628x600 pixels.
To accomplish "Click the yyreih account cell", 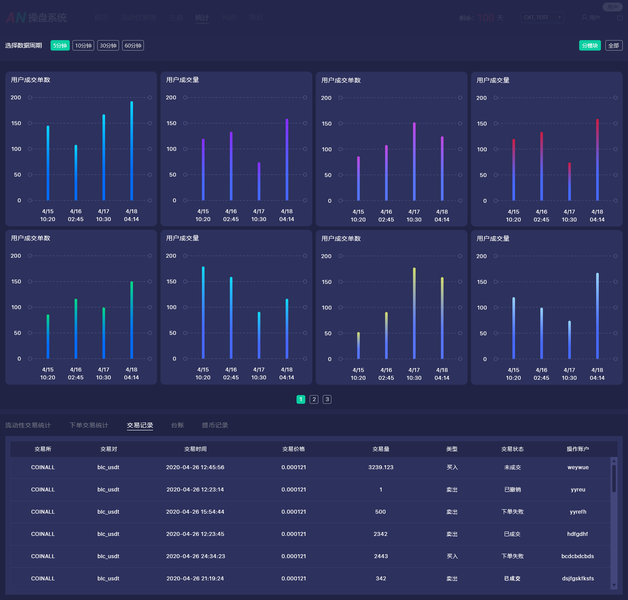I will click(x=578, y=512).
